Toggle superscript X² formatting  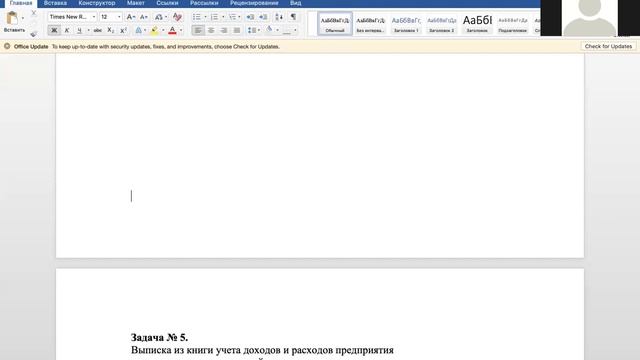click(123, 30)
